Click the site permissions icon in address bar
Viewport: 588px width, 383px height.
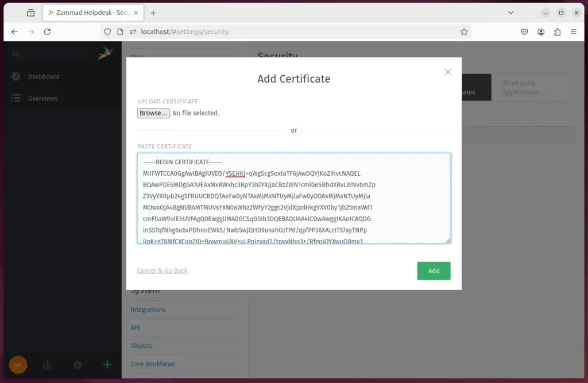pyautogui.click(x=133, y=32)
